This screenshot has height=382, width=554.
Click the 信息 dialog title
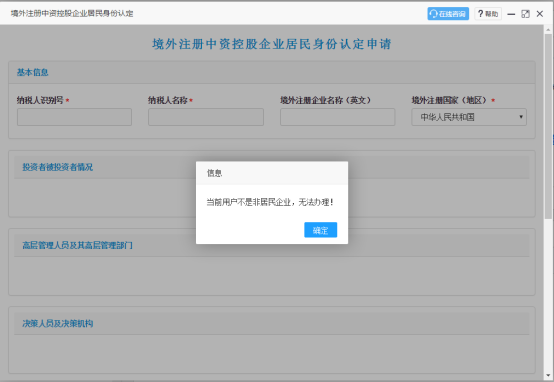tap(214, 173)
